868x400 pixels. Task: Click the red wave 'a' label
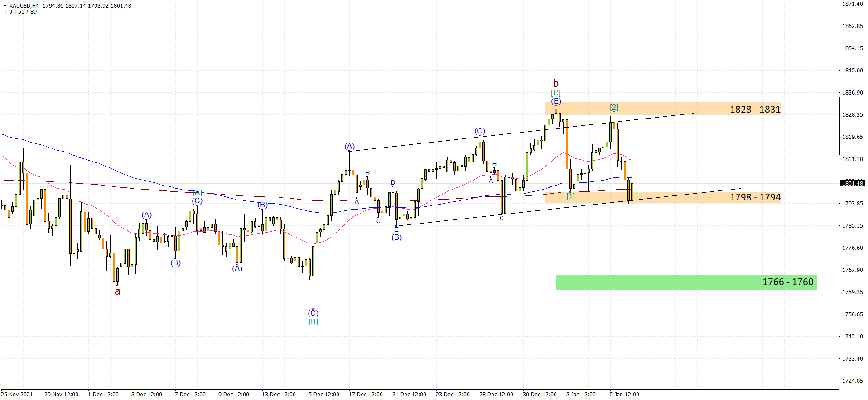click(x=117, y=291)
